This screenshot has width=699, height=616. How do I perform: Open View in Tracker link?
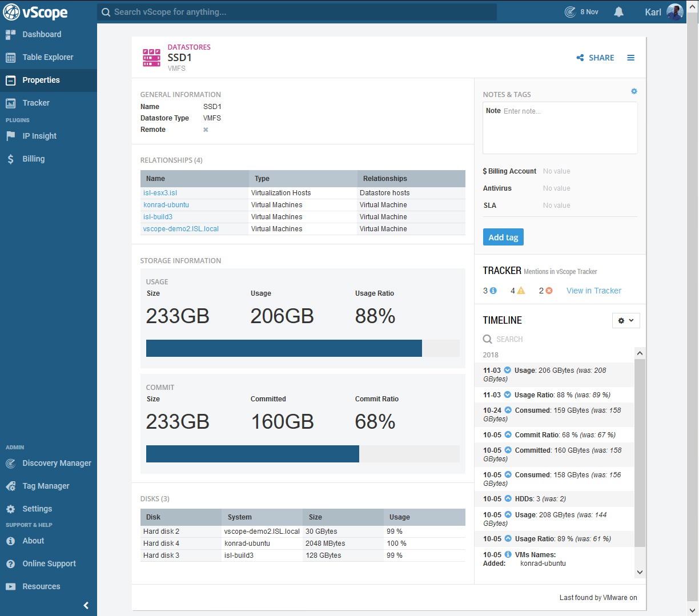(x=594, y=291)
